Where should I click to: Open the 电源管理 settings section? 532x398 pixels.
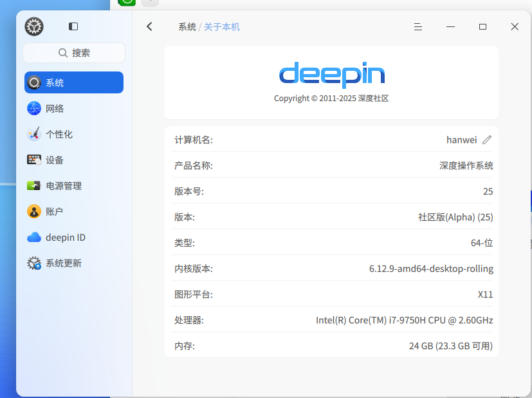(x=74, y=185)
